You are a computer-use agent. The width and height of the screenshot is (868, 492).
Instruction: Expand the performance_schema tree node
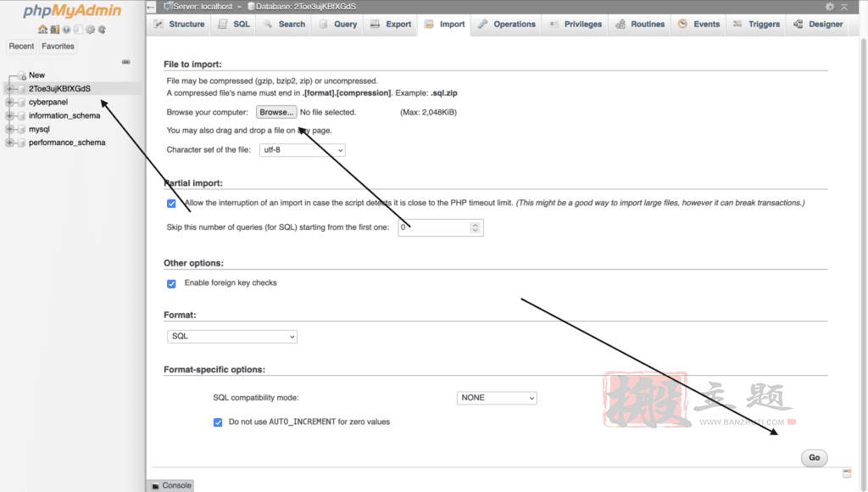9,143
